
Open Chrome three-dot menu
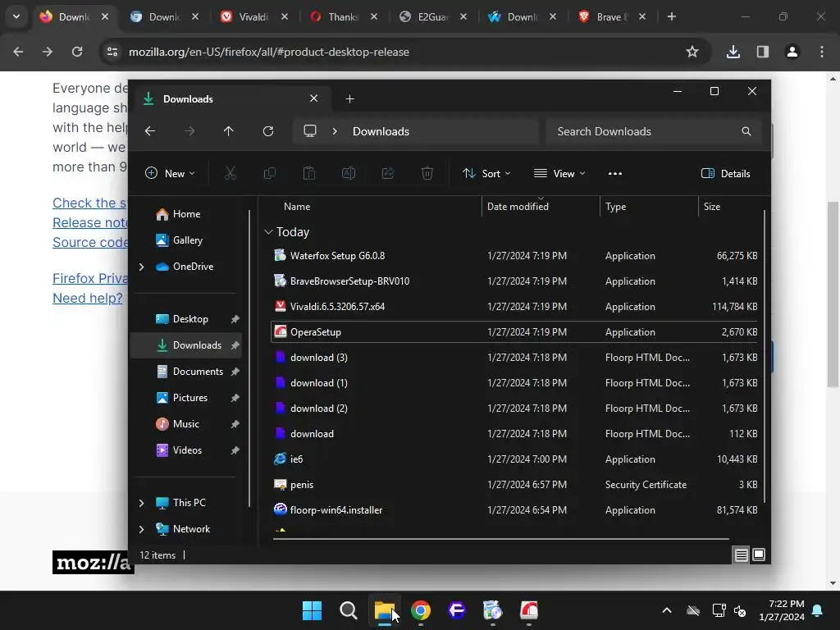coord(822,52)
